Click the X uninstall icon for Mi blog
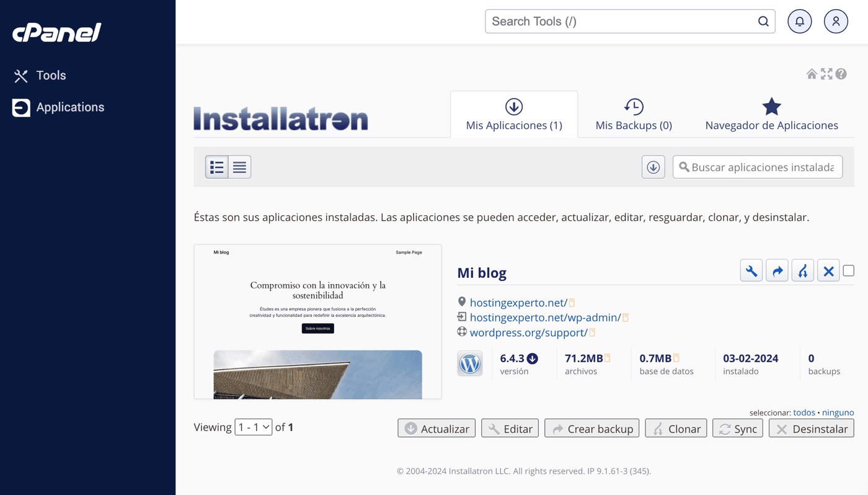 828,271
